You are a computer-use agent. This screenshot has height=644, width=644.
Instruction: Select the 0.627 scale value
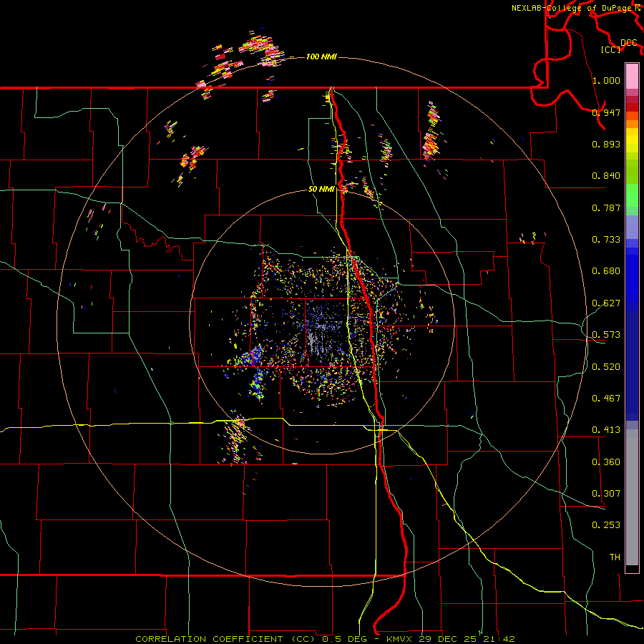click(x=606, y=303)
